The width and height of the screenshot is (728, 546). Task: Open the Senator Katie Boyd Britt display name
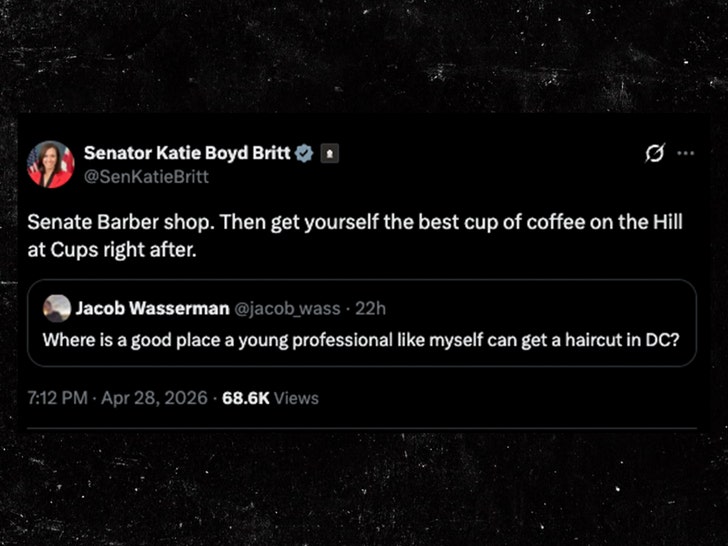click(187, 153)
